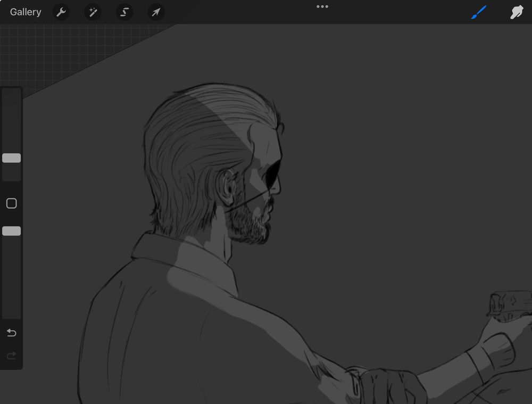Tap the square Modify button on sidebar
The image size is (532, 404).
pos(12,203)
